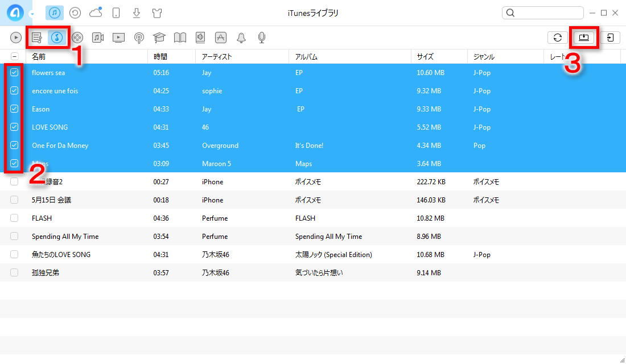Open the device manager phone icon
Image resolution: width=626 pixels, height=364 pixels.
pos(116,13)
